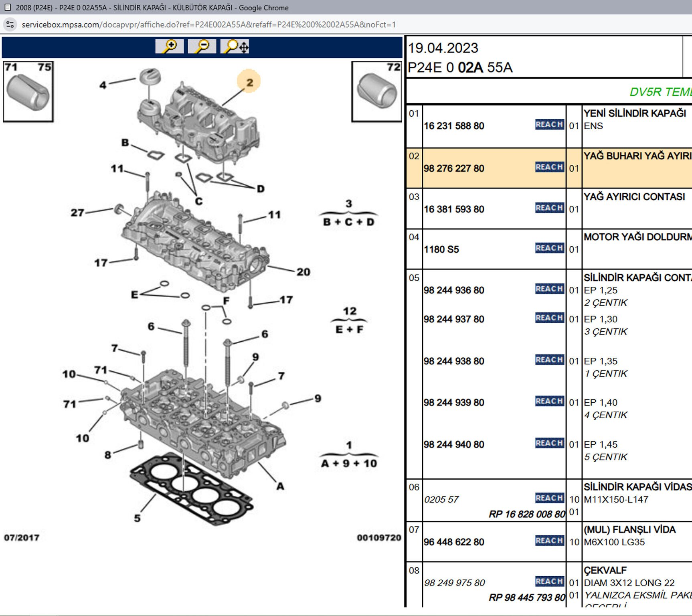
Task: Click REACH badge for part 16 381 593 80
Action: pos(549,208)
